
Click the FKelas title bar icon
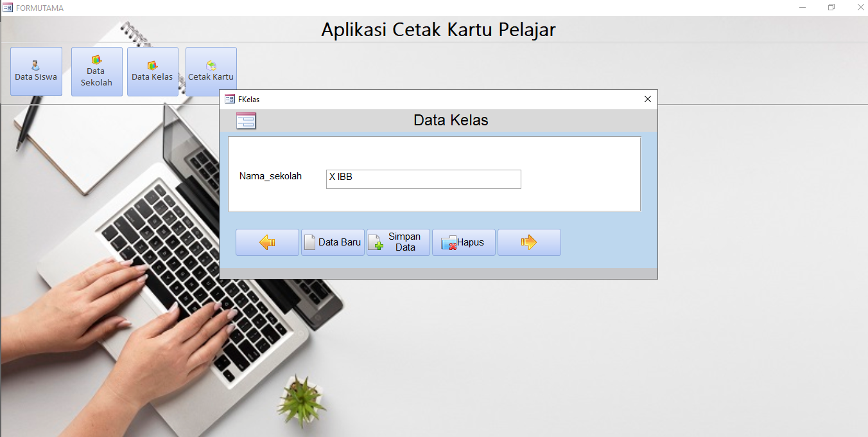pos(229,99)
